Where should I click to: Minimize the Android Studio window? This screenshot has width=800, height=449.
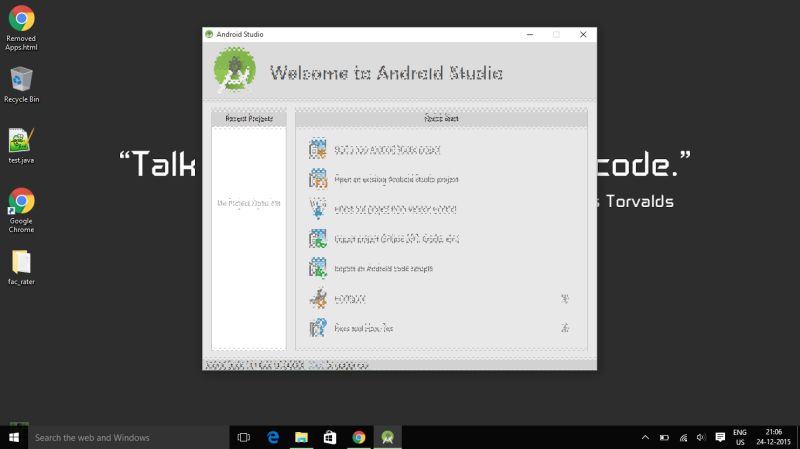coord(530,34)
